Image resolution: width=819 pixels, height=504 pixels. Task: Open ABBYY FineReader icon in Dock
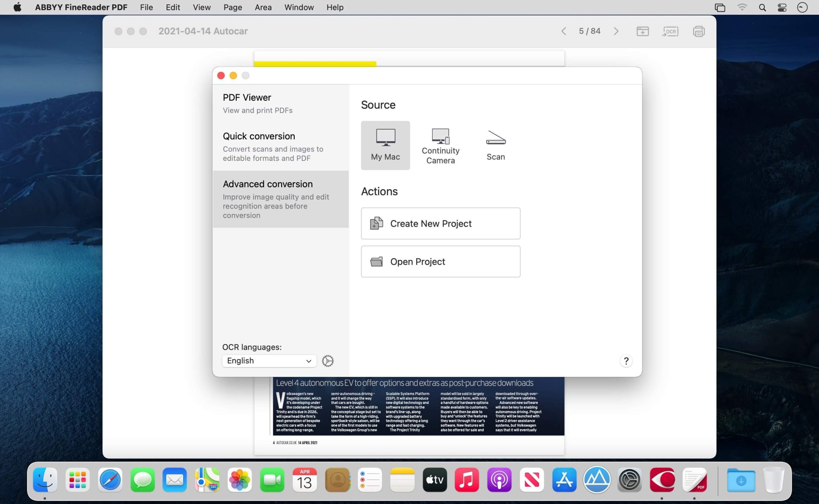[662, 480]
